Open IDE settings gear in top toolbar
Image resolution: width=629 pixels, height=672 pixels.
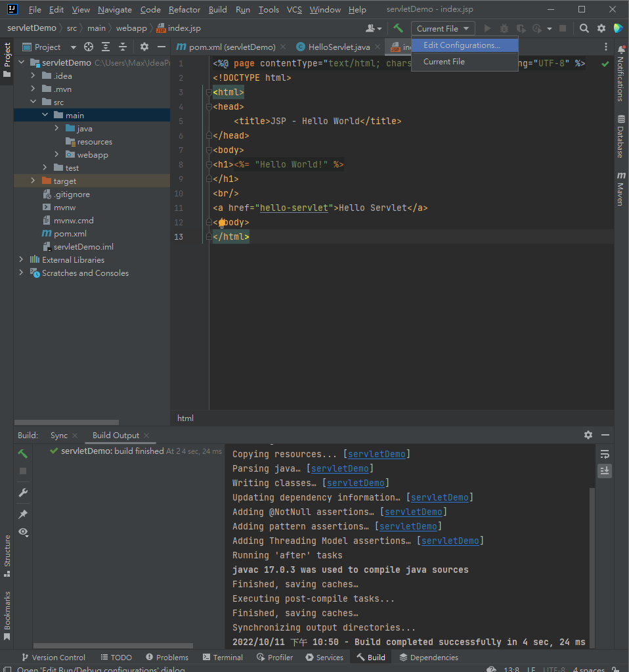tap(601, 28)
